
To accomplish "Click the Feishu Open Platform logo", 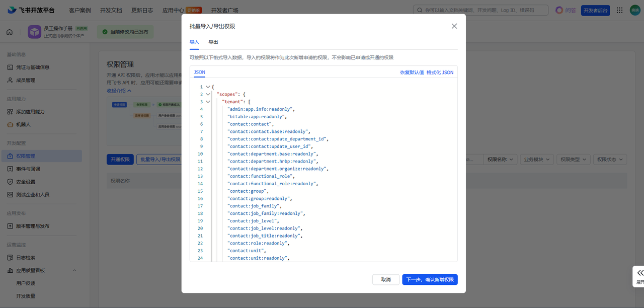I will [x=31, y=10].
